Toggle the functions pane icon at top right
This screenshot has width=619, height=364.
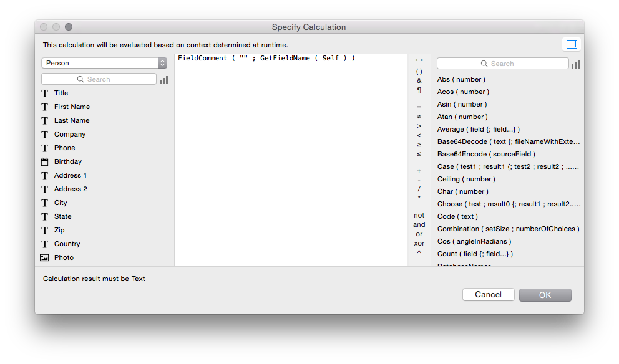coord(571,44)
